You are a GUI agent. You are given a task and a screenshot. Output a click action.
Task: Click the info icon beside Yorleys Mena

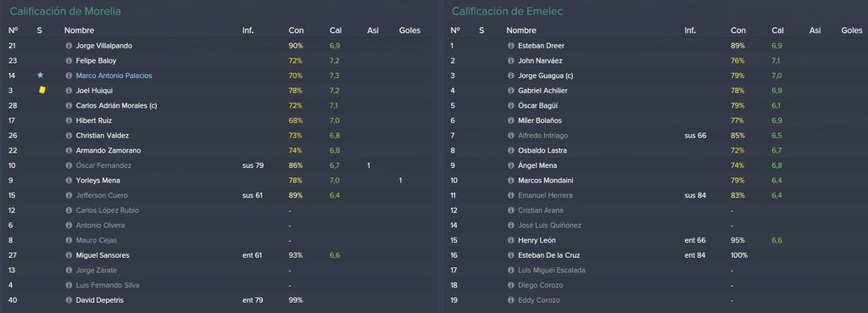click(x=69, y=181)
